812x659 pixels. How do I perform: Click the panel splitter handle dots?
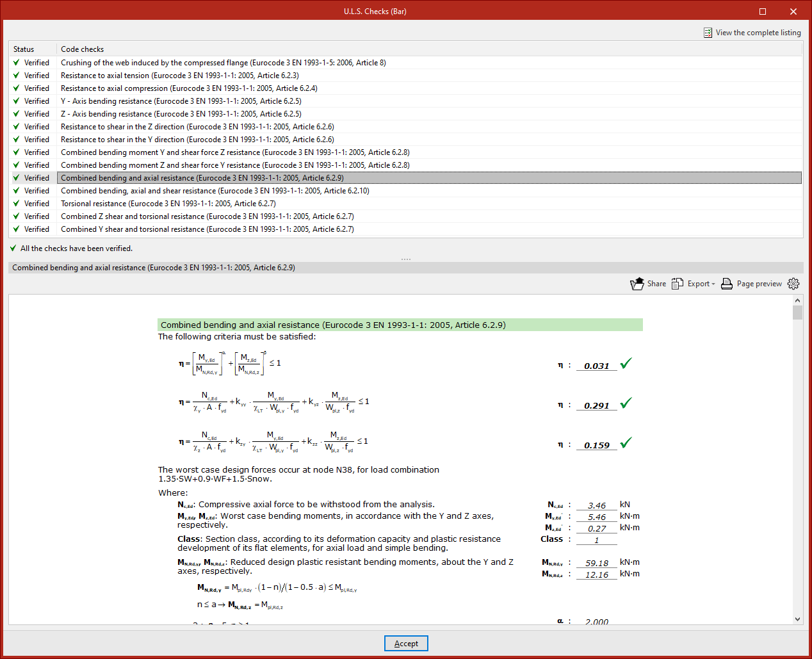coord(406,259)
